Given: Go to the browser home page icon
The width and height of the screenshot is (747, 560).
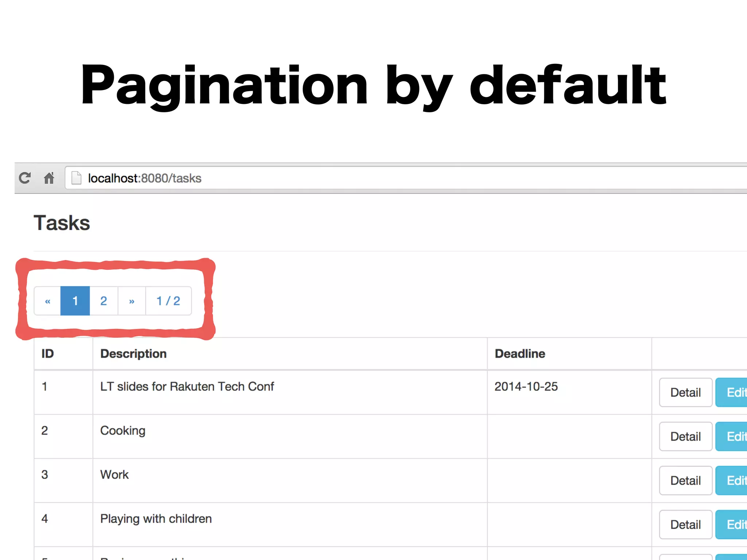Looking at the screenshot, I should coord(49,178).
